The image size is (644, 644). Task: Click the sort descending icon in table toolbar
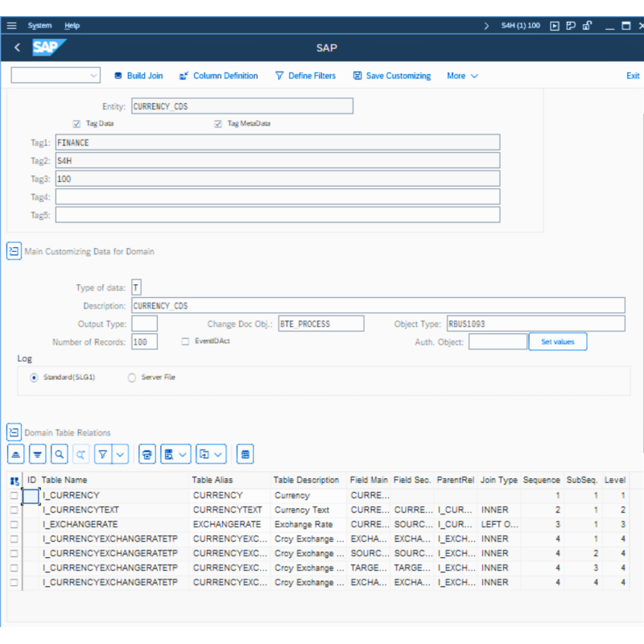click(x=38, y=455)
